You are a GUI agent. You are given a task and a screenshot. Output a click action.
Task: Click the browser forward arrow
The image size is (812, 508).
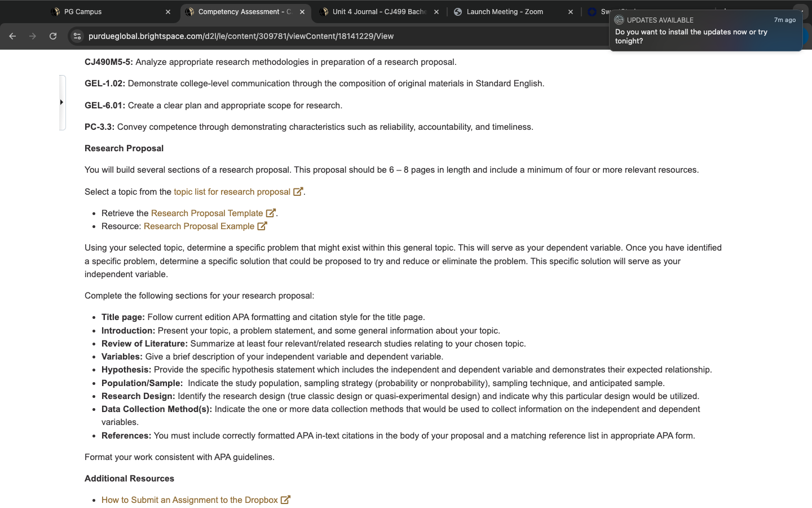tap(33, 36)
